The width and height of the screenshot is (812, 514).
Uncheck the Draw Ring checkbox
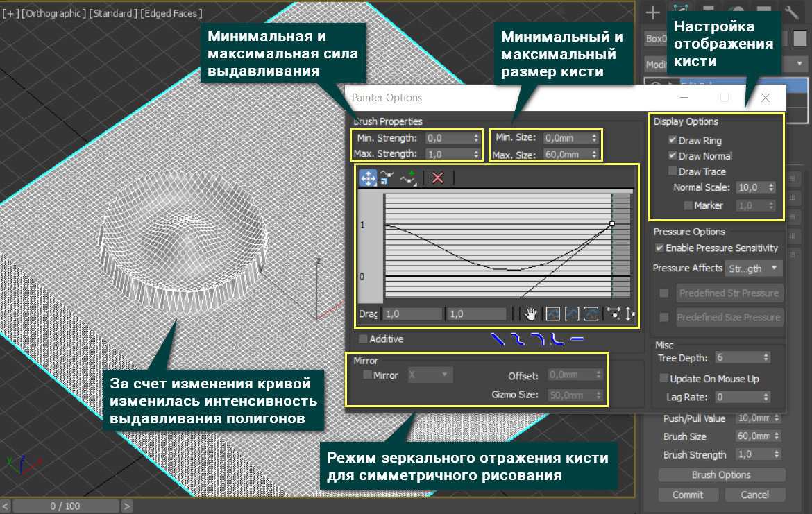(x=673, y=140)
